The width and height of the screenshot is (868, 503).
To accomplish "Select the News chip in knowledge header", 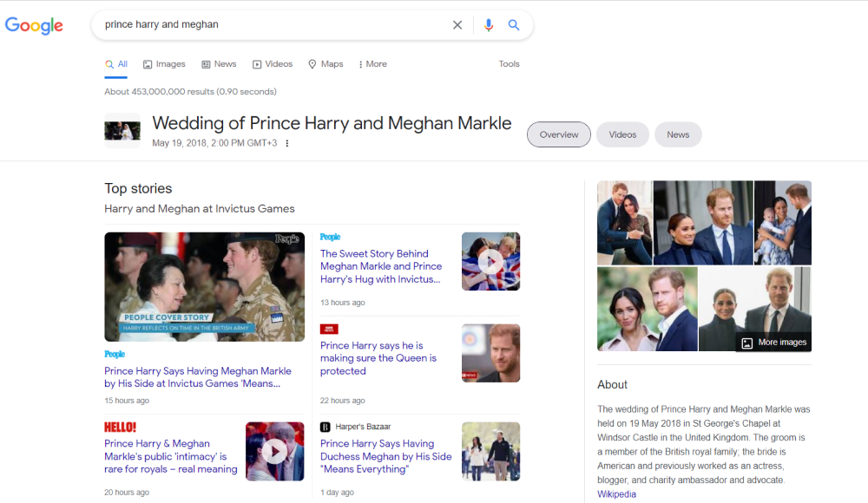I will tap(678, 134).
